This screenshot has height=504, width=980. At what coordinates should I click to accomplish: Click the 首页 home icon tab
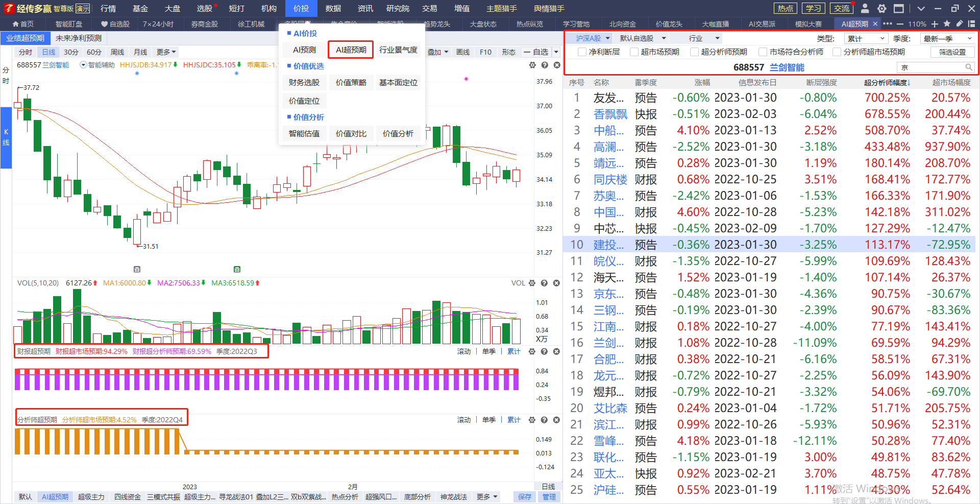pyautogui.click(x=23, y=24)
